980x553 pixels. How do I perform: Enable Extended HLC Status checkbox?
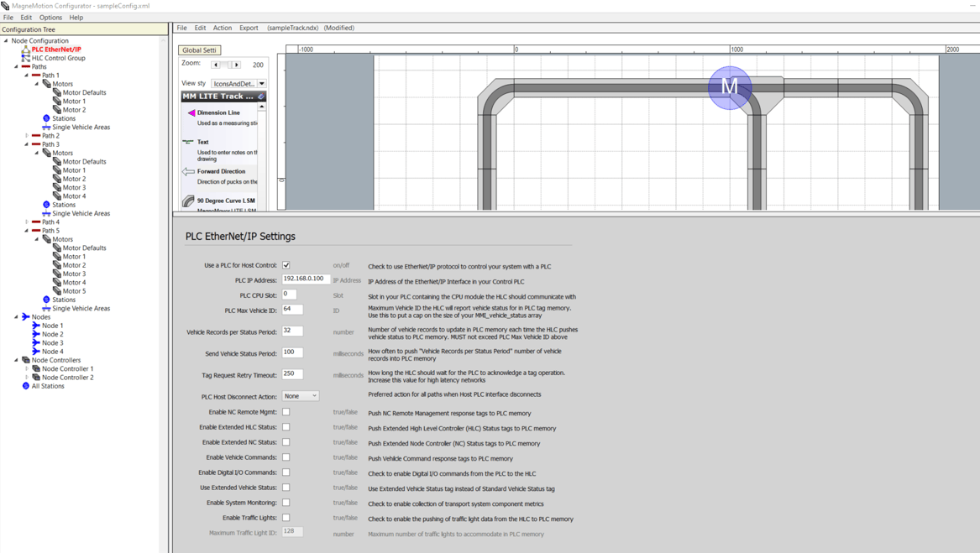[x=286, y=427]
